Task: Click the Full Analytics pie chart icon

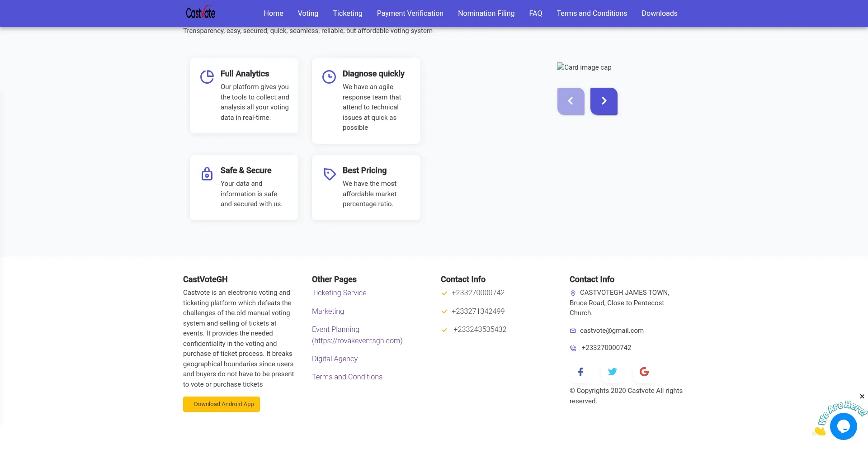Action: [x=207, y=77]
